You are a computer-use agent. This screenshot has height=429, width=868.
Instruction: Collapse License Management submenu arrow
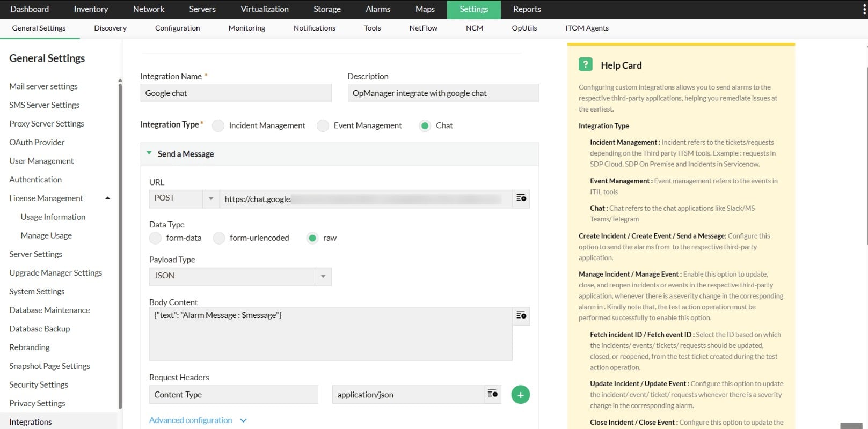[107, 198]
